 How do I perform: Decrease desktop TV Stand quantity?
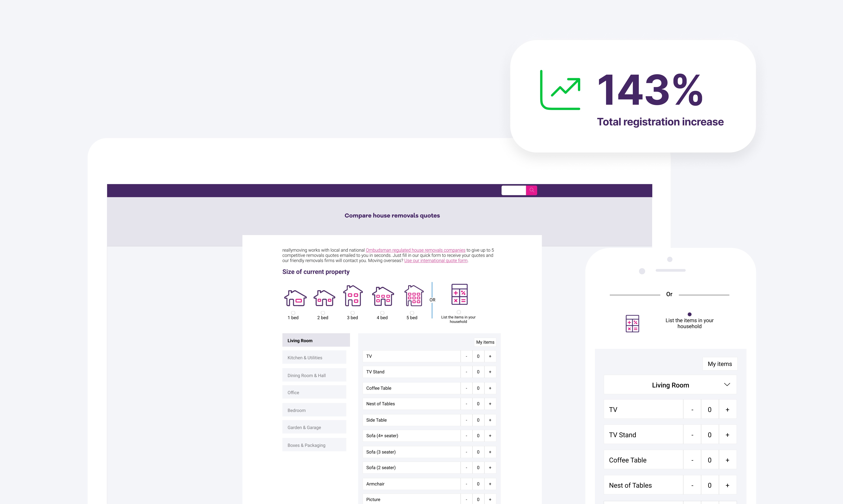[x=467, y=372]
